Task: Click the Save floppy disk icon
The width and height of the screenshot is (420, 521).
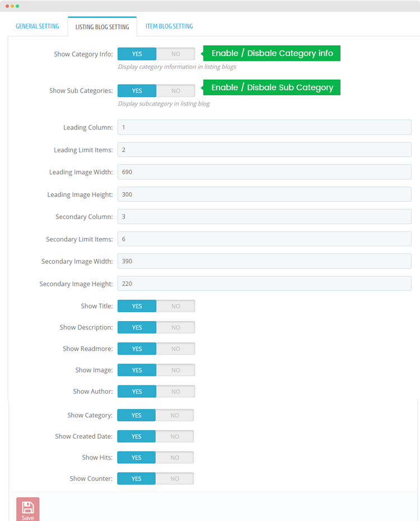Action: click(x=28, y=508)
